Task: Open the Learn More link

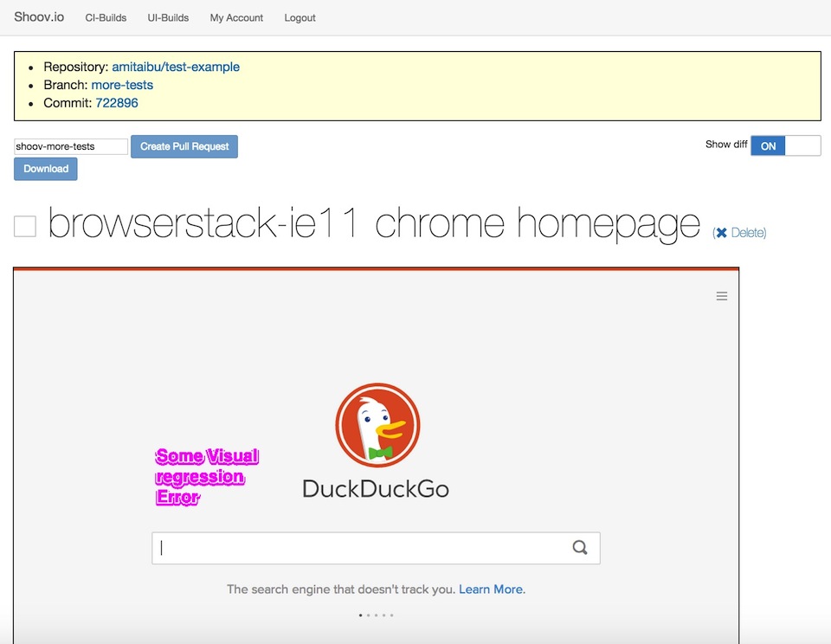Action: 491,589
